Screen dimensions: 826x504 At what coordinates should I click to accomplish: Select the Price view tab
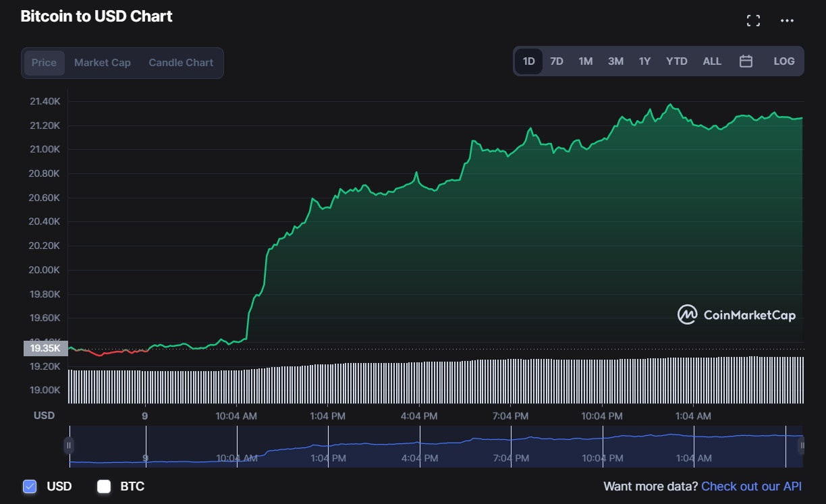tap(44, 62)
